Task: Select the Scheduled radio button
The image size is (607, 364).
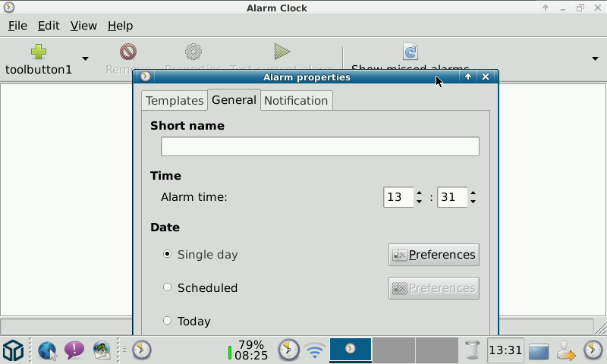Action: tap(167, 287)
